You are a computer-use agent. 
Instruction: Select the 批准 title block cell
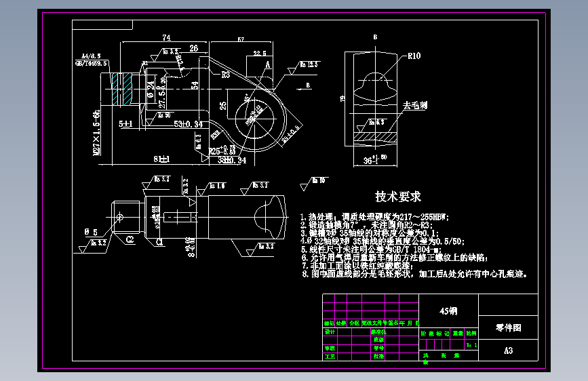tap(378, 356)
